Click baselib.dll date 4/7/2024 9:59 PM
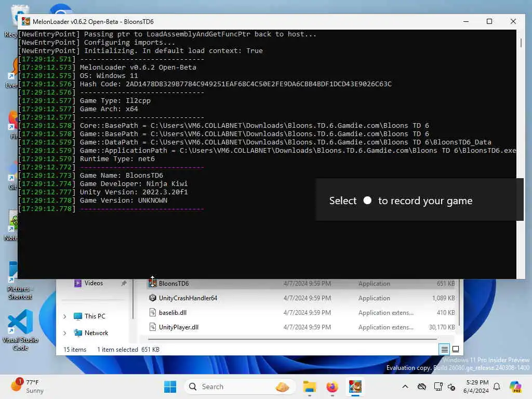The height and width of the screenshot is (399, 532). click(x=307, y=312)
